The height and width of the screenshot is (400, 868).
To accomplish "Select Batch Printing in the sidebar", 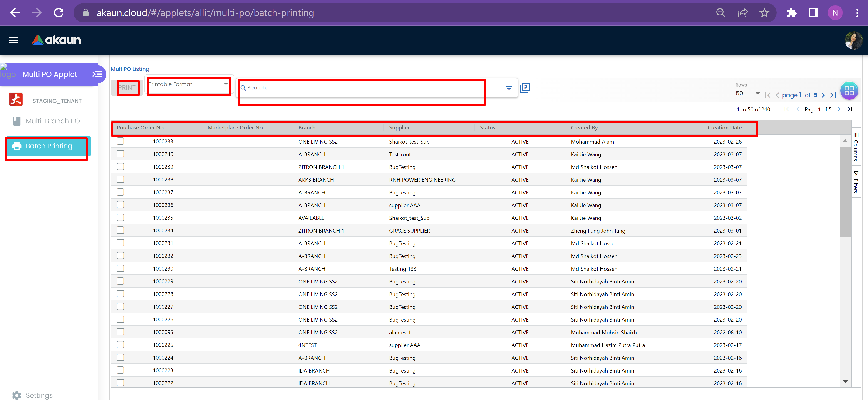I will pyautogui.click(x=49, y=146).
